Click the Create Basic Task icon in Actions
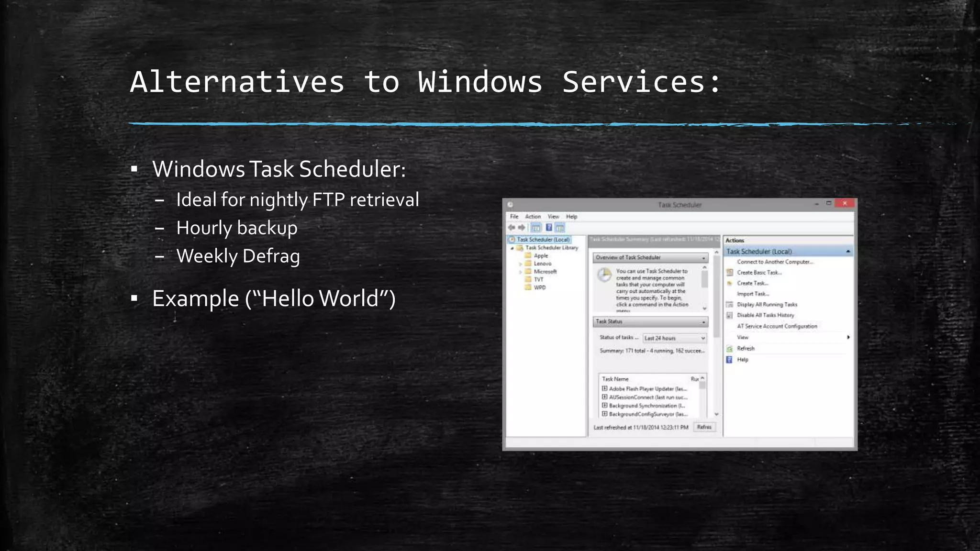 click(730, 273)
